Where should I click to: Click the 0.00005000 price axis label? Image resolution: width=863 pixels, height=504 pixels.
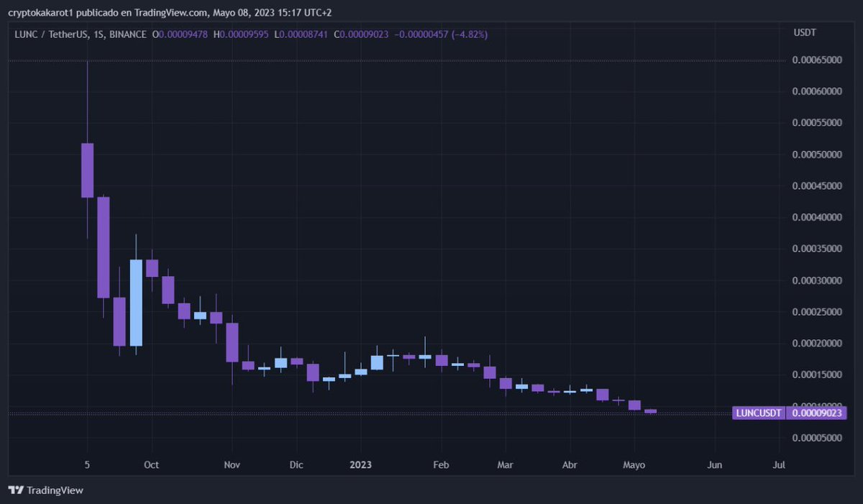[818, 437]
